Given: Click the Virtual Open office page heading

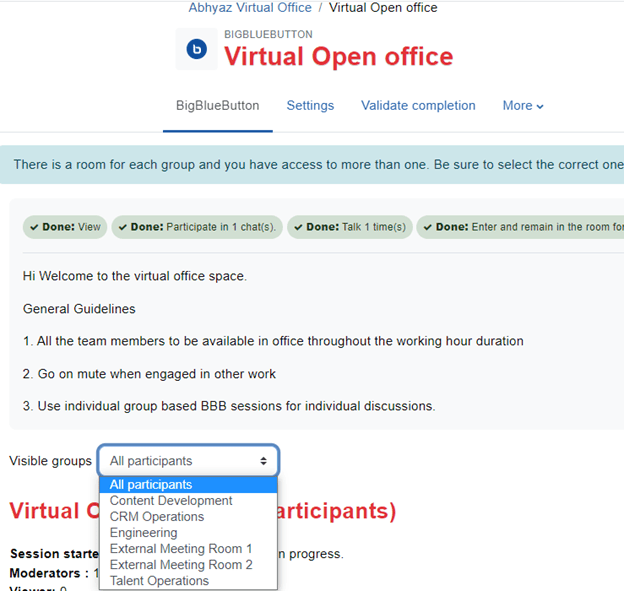Looking at the screenshot, I should pos(339,56).
